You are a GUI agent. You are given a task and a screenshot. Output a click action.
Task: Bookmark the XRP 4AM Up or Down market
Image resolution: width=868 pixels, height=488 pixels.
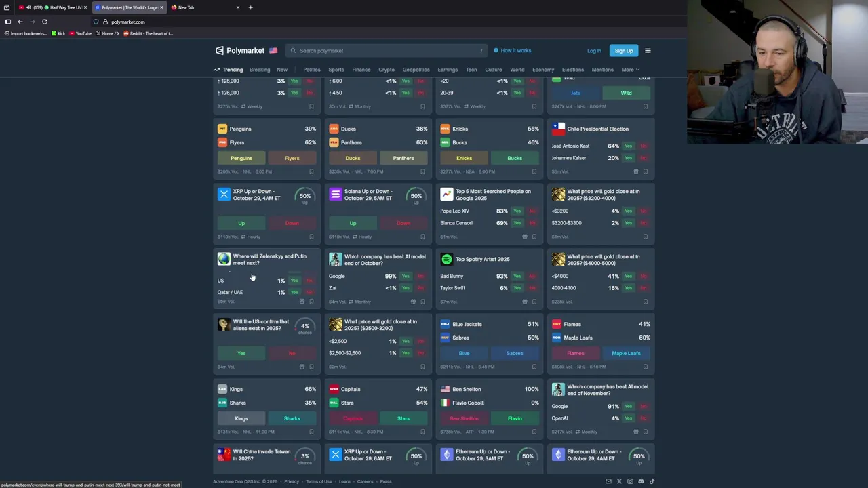tap(311, 237)
